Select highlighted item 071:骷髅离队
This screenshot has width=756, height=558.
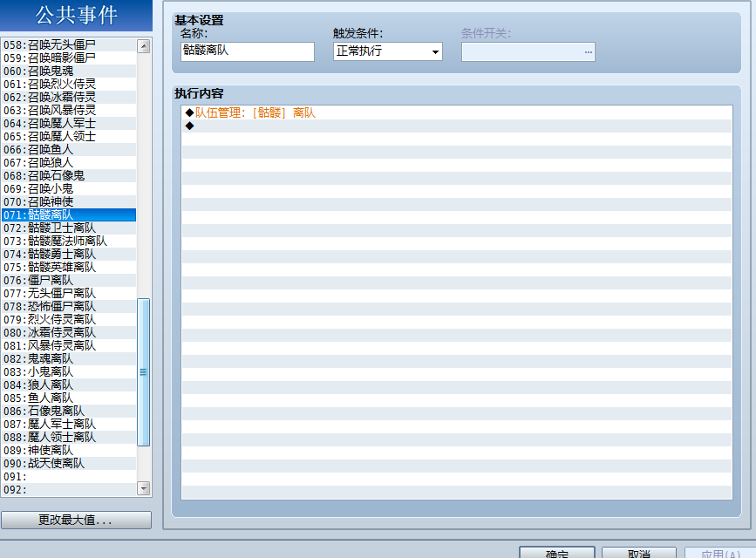[x=69, y=214]
